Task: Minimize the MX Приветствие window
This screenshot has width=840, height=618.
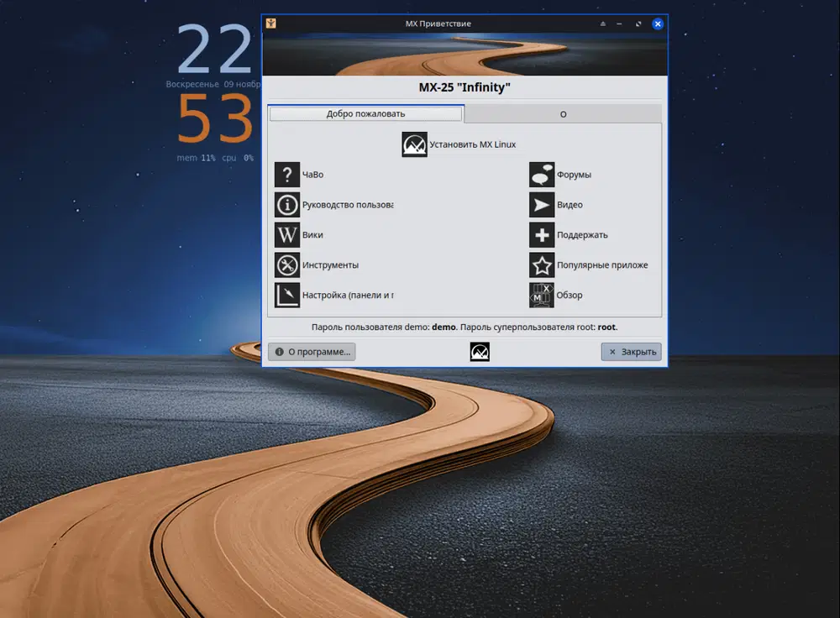Action: [619, 24]
